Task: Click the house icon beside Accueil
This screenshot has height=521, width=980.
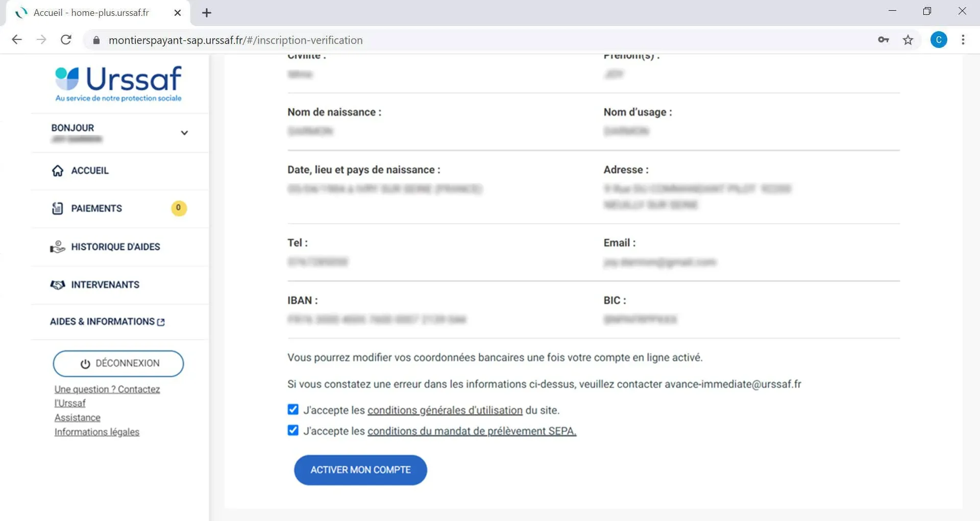Action: [58, 171]
